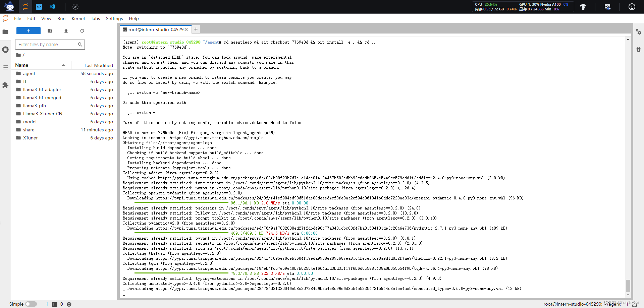This screenshot has width=644, height=308.
Task: Open the terminal app icon in top bar
Action: coord(39,7)
